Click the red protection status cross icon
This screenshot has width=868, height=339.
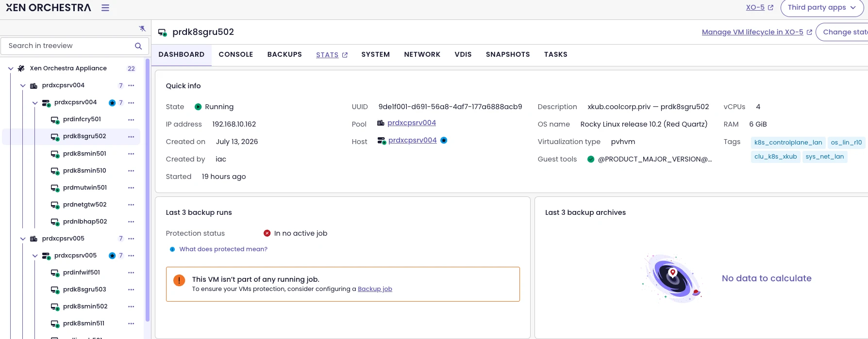[x=267, y=233]
